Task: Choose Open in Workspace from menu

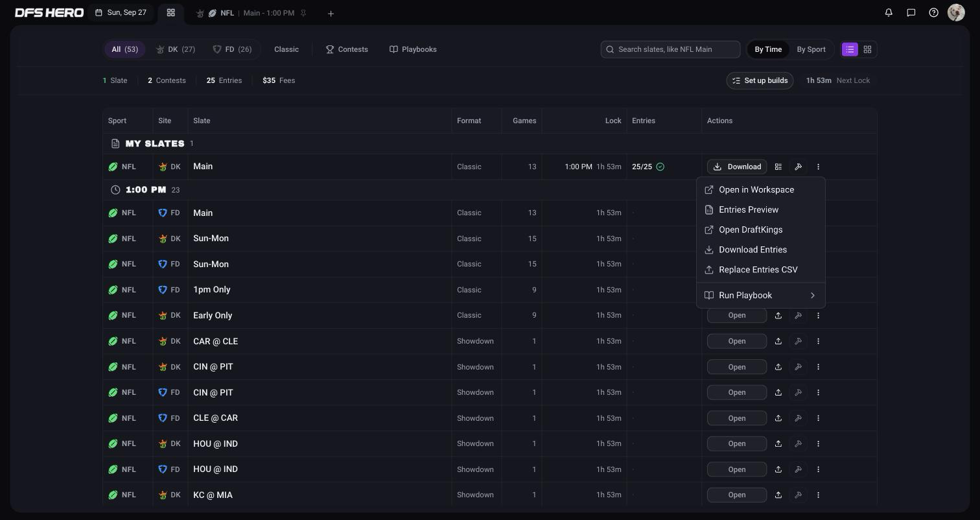Action: [761, 190]
